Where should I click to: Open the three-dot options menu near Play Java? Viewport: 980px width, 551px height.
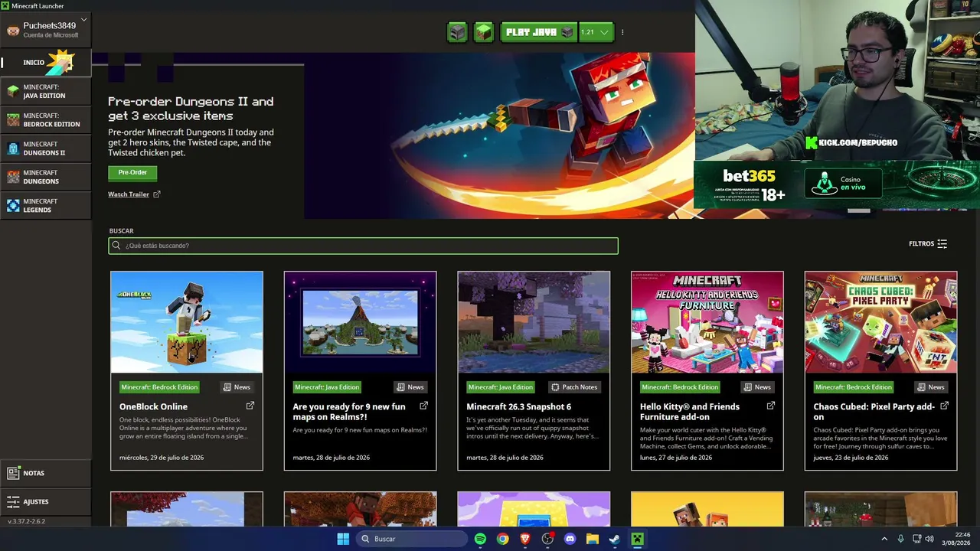622,32
